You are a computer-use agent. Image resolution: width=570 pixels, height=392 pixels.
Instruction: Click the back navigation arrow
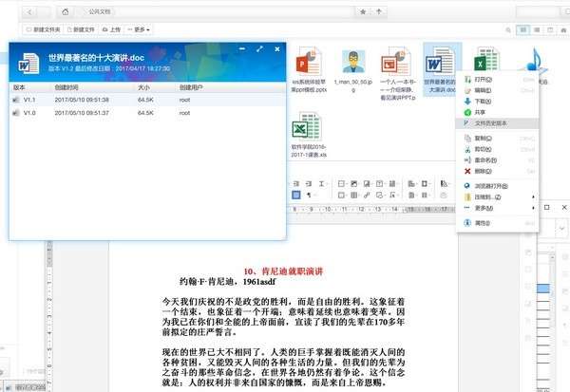[x=29, y=12]
